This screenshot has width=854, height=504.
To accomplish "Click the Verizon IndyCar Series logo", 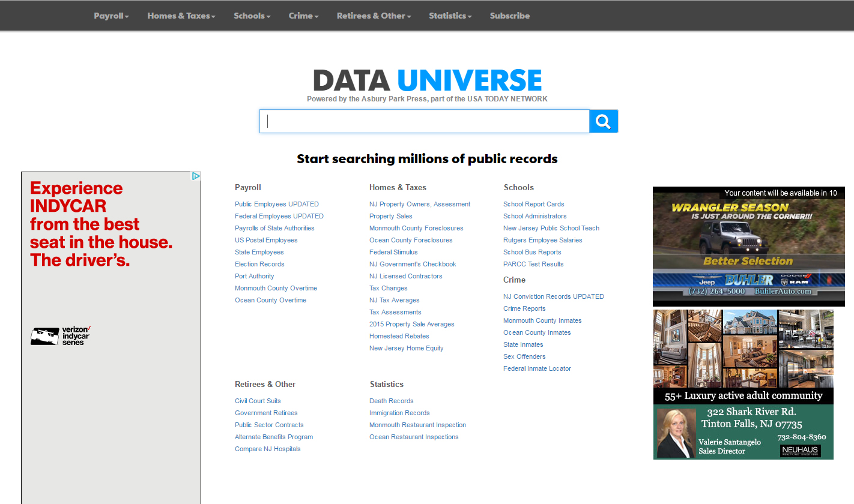I will point(61,336).
